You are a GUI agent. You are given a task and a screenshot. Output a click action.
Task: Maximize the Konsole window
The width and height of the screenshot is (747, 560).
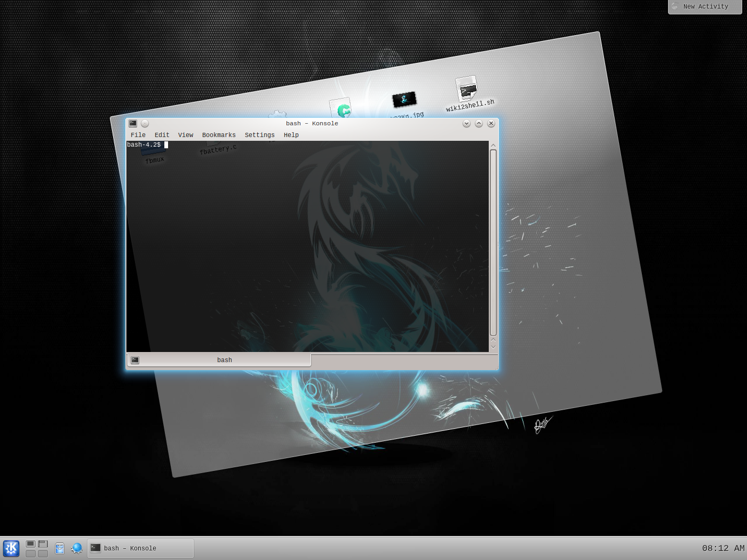(479, 123)
